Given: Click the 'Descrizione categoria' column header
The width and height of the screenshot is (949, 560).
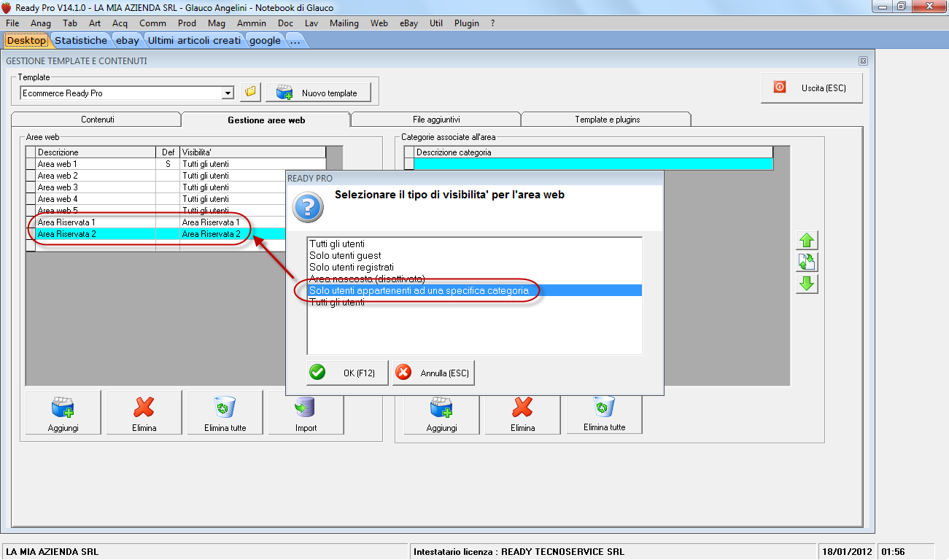Looking at the screenshot, I should coord(593,152).
